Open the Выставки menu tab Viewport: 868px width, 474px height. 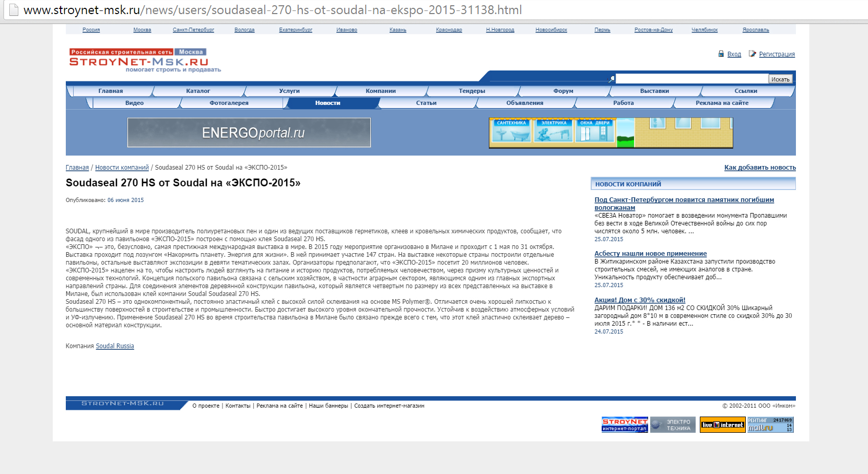[654, 91]
